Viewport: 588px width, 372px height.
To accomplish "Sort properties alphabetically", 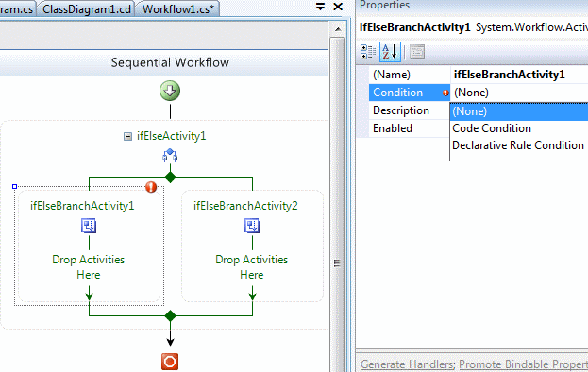I will point(390,52).
